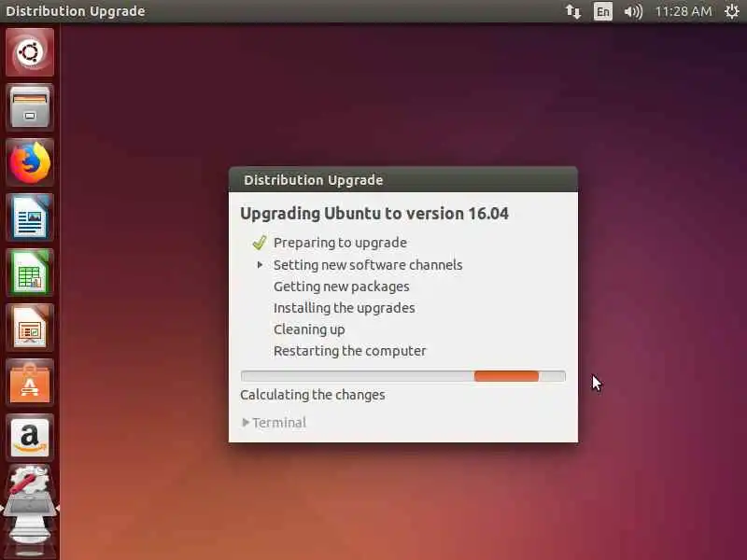Open the Ubuntu Dash search launcher
This screenshot has height=560, width=747.
point(30,52)
